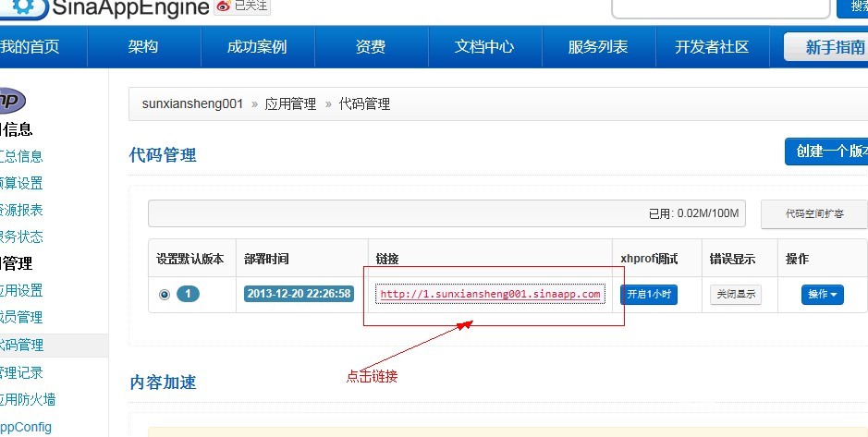Open link http://1.sunxiansheng001.sinaapp.com
Screen dimensions: 868x437
(491, 295)
